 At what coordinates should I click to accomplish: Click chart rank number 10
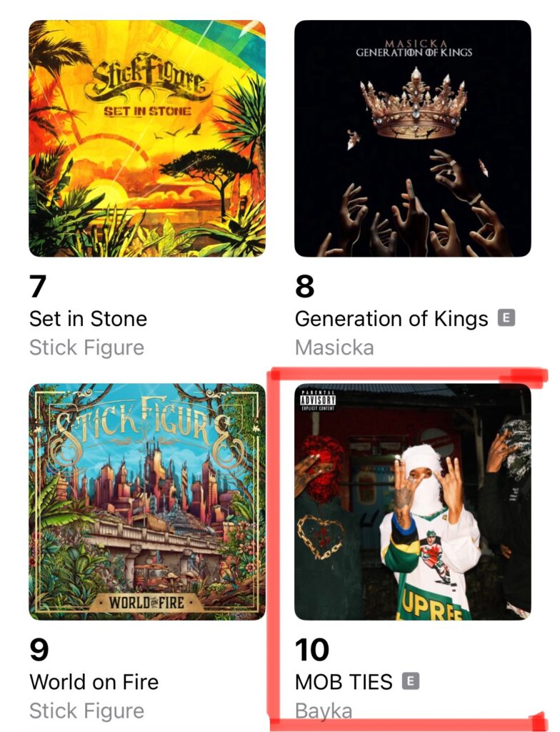(x=311, y=650)
